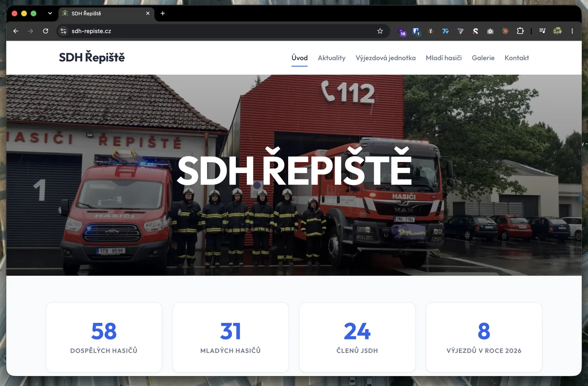Click the small round extension icon after blue badge
This screenshot has width=588, height=386.
pyautogui.click(x=431, y=31)
